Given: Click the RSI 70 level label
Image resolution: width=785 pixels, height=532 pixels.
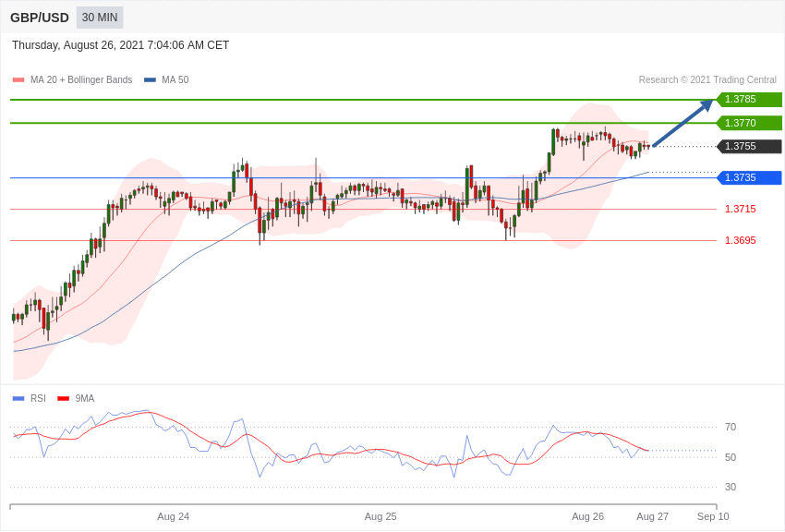Looking at the screenshot, I should coord(731,427).
